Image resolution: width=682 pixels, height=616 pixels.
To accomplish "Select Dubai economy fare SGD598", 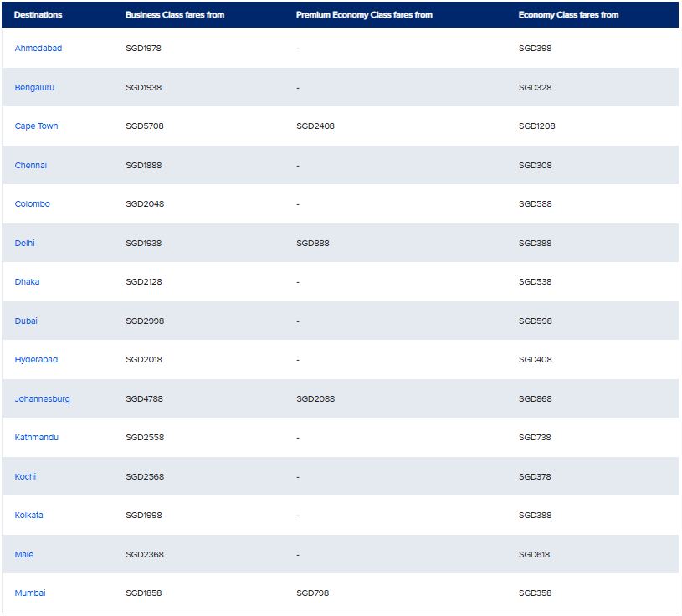I will tap(535, 321).
